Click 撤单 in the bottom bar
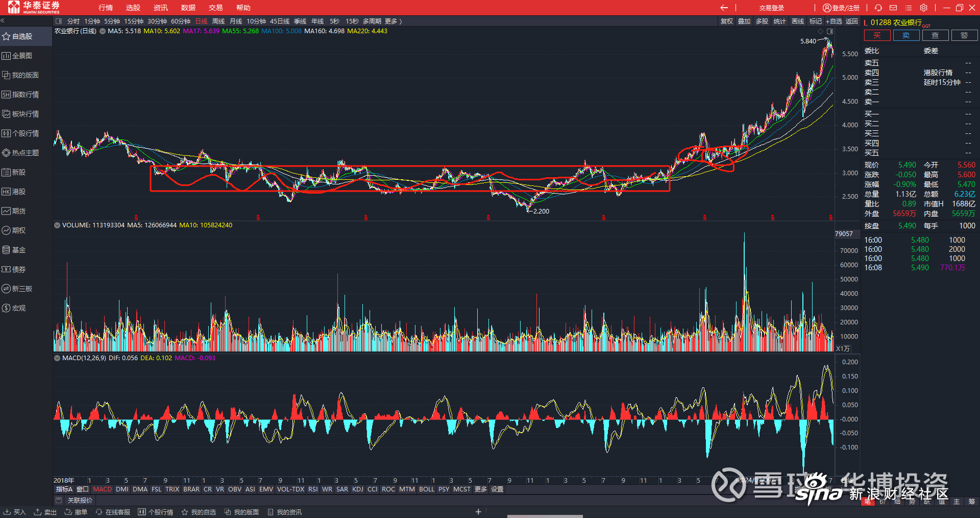Screen dimensions: 980x518 (76, 512)
